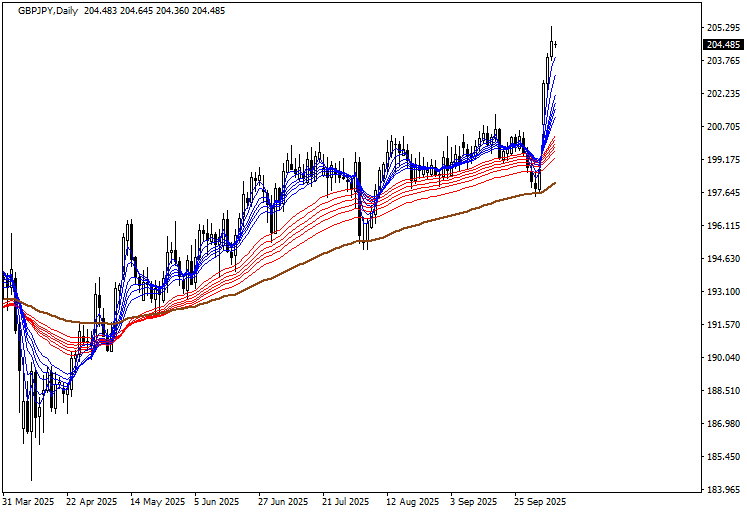Click the 5 Jun 2025 date label
The height and width of the screenshot is (513, 747).
click(x=217, y=501)
